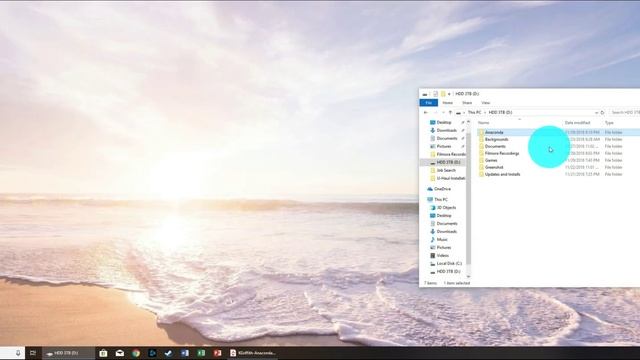Open PowerPoint from the taskbar

pos(218,353)
